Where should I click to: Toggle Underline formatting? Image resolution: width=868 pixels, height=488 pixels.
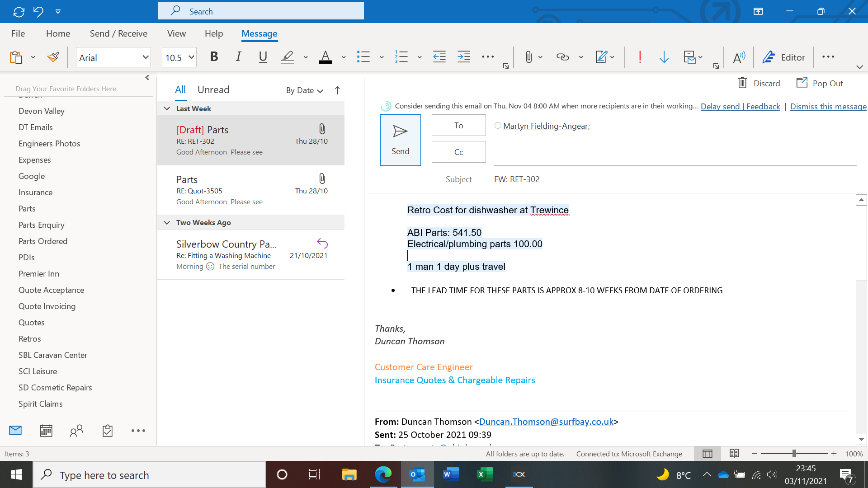(263, 57)
